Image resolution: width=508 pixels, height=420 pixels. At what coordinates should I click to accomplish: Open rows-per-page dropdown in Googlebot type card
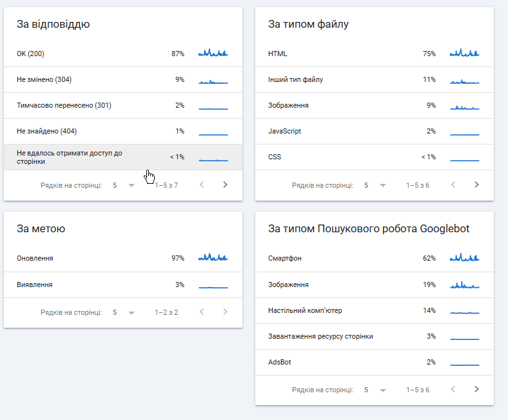tap(375, 390)
